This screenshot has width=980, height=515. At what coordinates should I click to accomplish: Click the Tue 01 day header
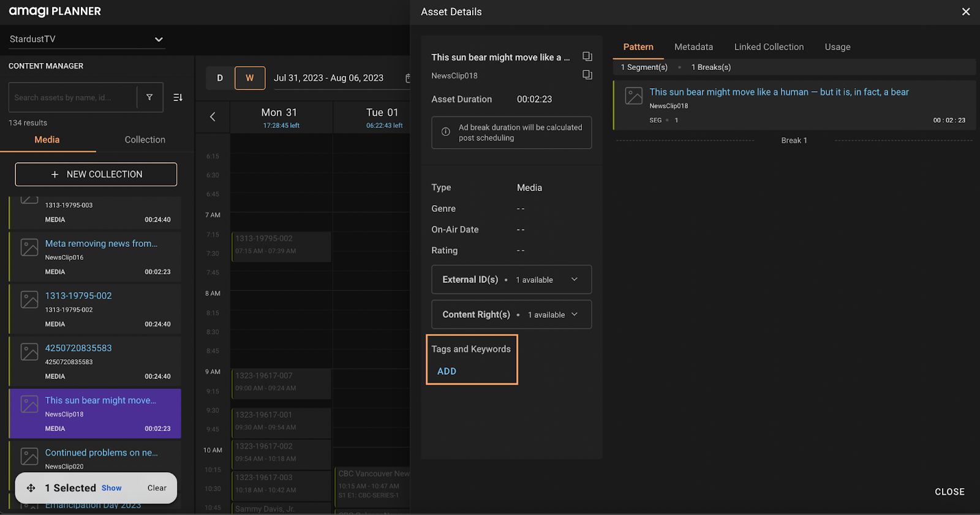tap(383, 117)
